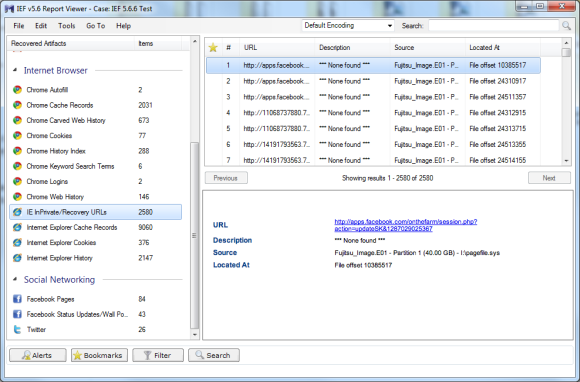The image size is (580, 382).
Task: Click the Facebook Status Updates icon
Action: coord(17,314)
